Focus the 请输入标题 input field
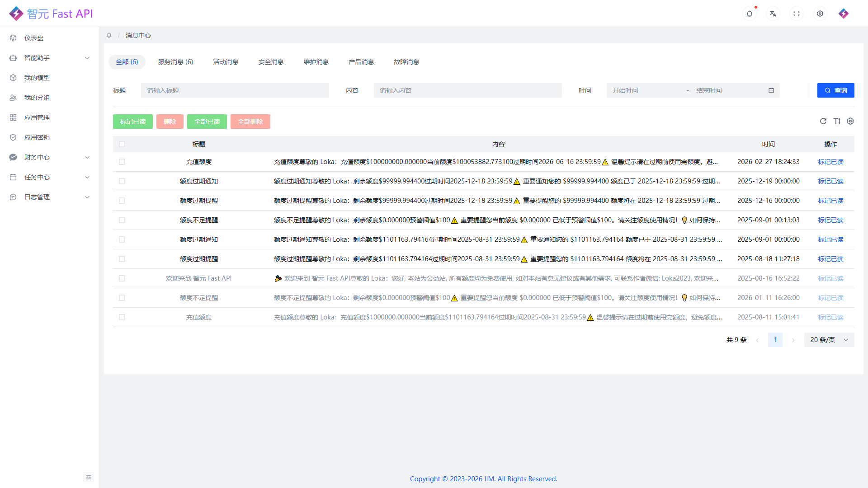This screenshot has width=868, height=488. [x=235, y=90]
